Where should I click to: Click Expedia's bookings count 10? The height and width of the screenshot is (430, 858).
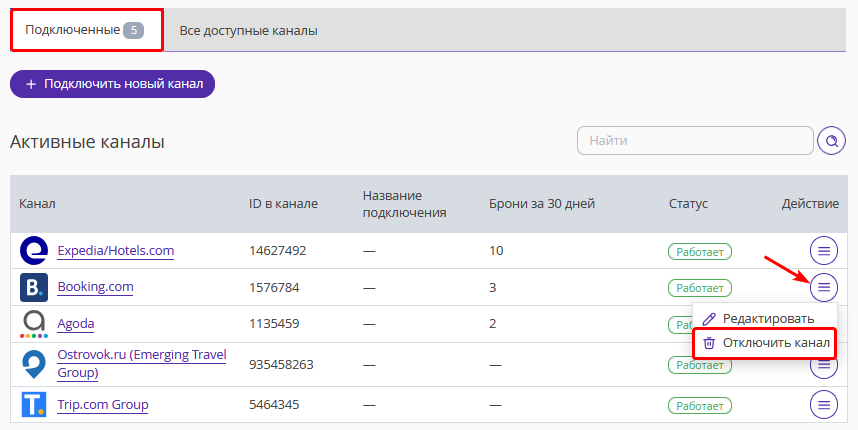[496, 251]
